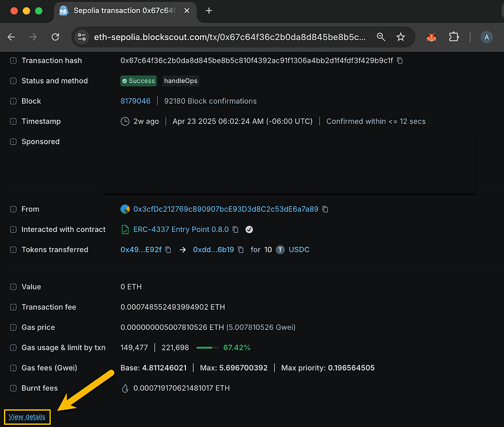Click Confirmed within <= 12 secs text
The width and height of the screenshot is (504, 427).
click(376, 121)
